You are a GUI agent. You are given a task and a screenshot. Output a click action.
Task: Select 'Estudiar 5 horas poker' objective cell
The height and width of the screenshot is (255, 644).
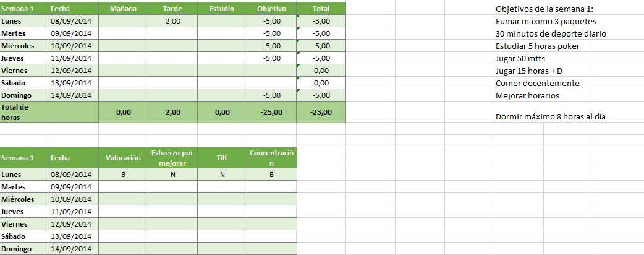pyautogui.click(x=538, y=46)
